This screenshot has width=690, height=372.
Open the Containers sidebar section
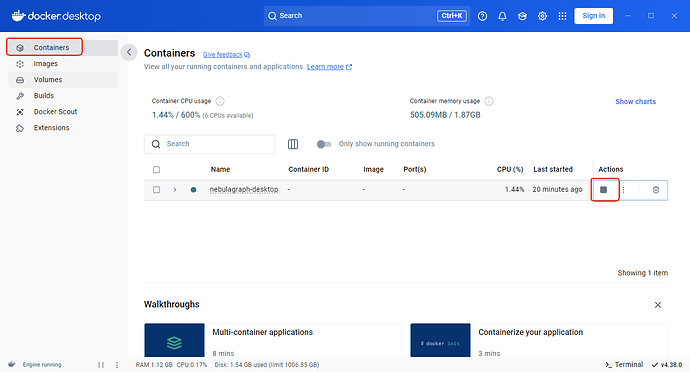(x=63, y=48)
